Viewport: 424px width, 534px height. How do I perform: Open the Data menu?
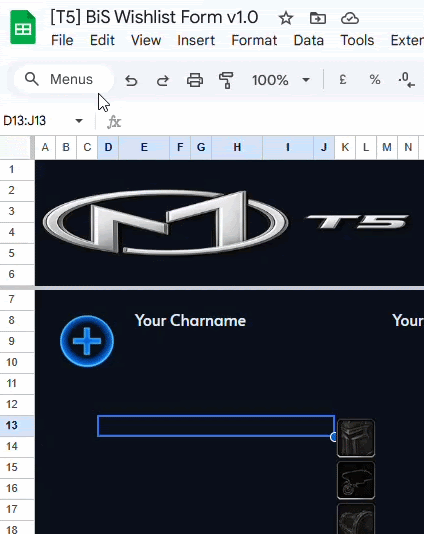pos(309,40)
